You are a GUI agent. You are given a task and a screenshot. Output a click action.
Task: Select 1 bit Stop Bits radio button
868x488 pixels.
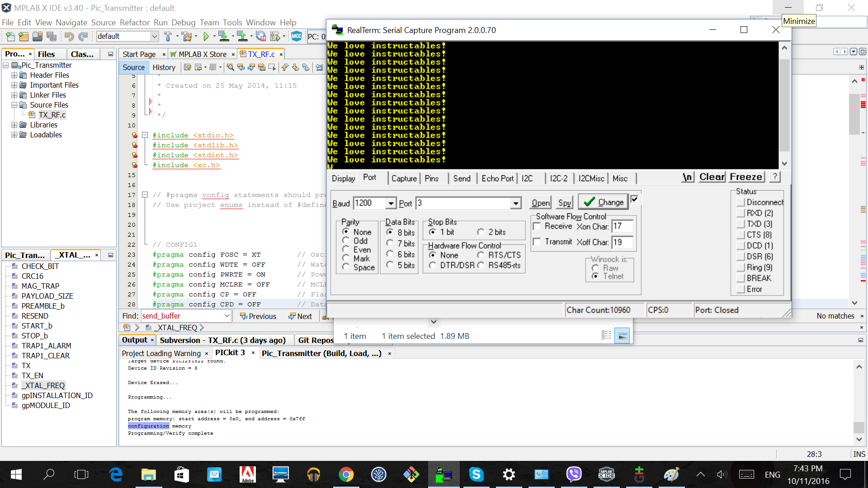click(433, 232)
